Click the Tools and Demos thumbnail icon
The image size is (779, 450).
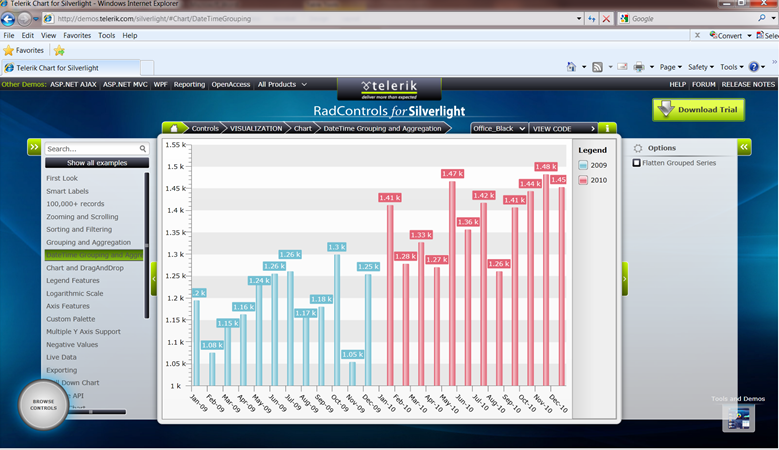point(739,418)
